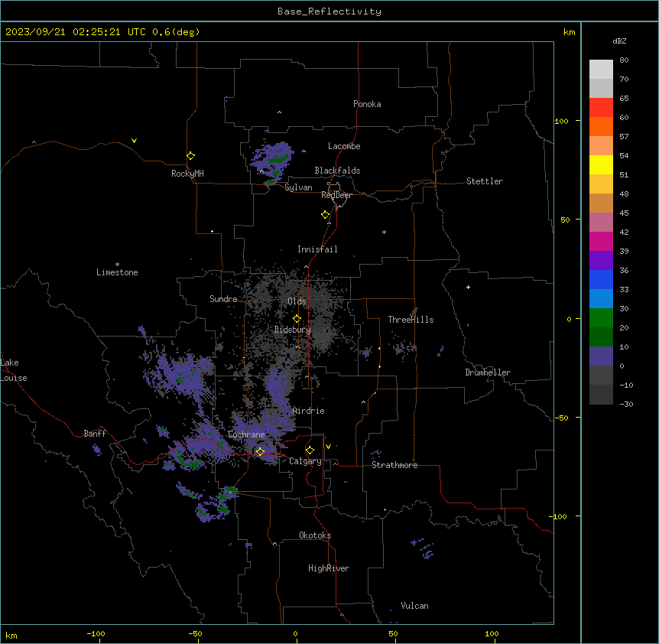
Task: Click the Sundre town label
Action: (223, 299)
